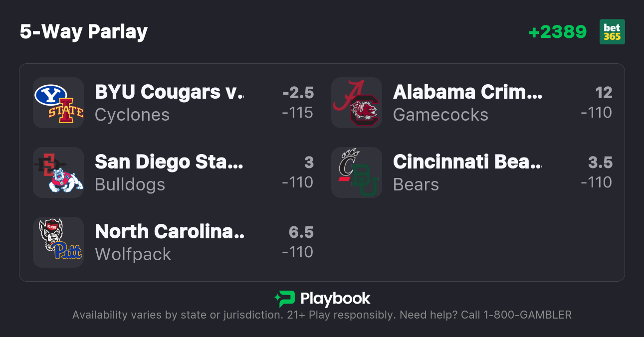Select the San Diego State matchup title
The height and width of the screenshot is (337, 644).
(x=169, y=162)
